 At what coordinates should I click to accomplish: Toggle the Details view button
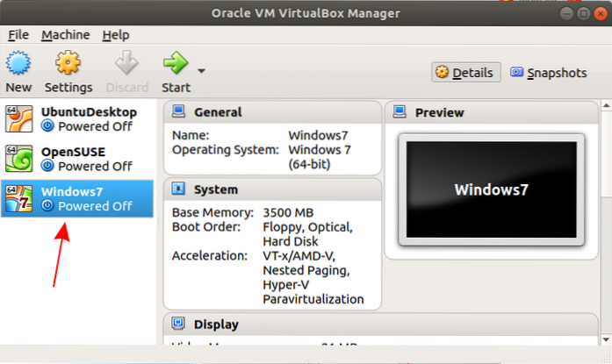click(466, 73)
